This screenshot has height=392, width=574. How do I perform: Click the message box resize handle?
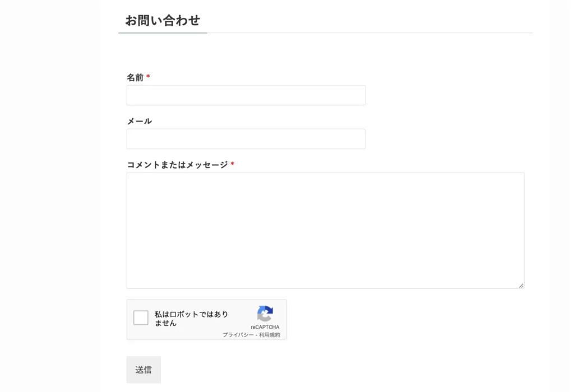[x=521, y=286]
